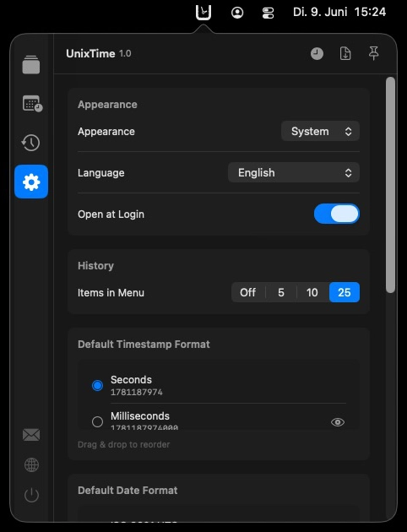The width and height of the screenshot is (407, 532).
Task: Open the Language English dropdown
Action: pos(294,173)
